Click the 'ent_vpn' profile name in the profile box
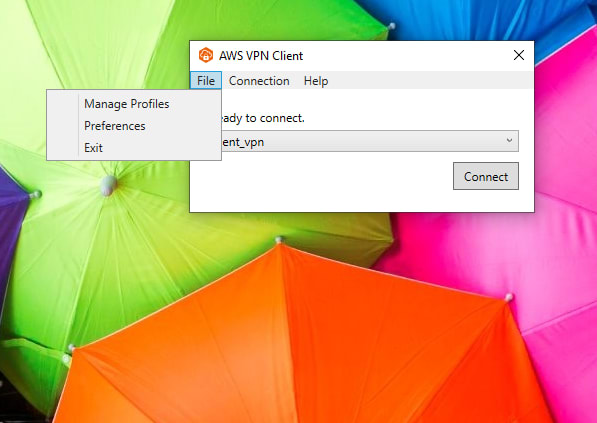 point(243,142)
